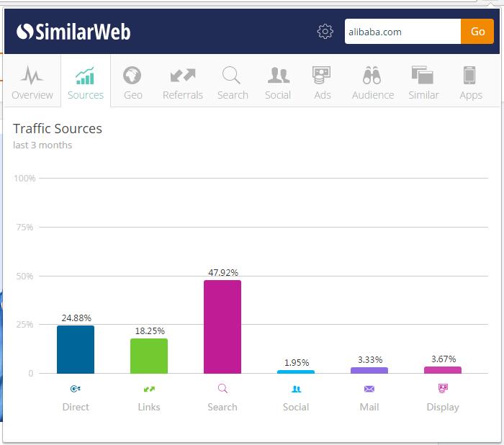Open the Social people icon tab
Screen dimensions: 504x445
278,82
